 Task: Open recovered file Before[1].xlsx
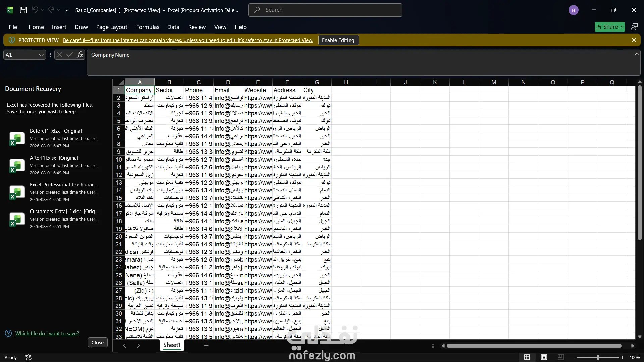[x=55, y=138]
